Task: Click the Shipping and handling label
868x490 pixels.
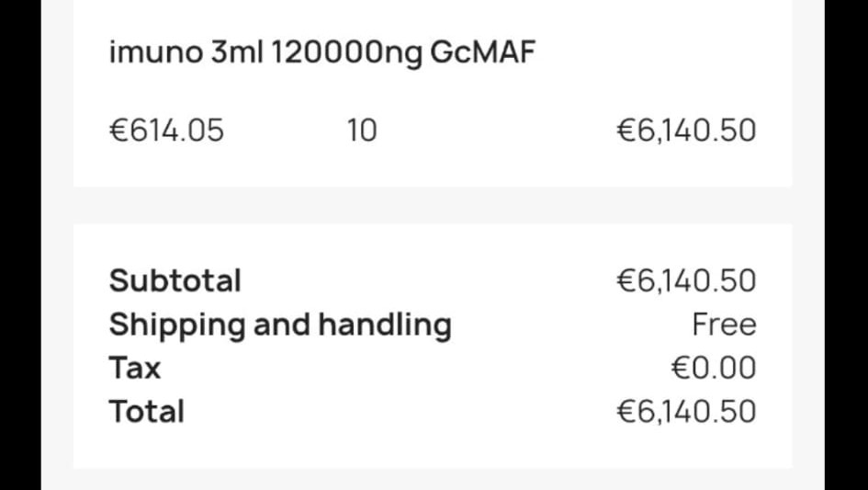Action: pyautogui.click(x=280, y=325)
